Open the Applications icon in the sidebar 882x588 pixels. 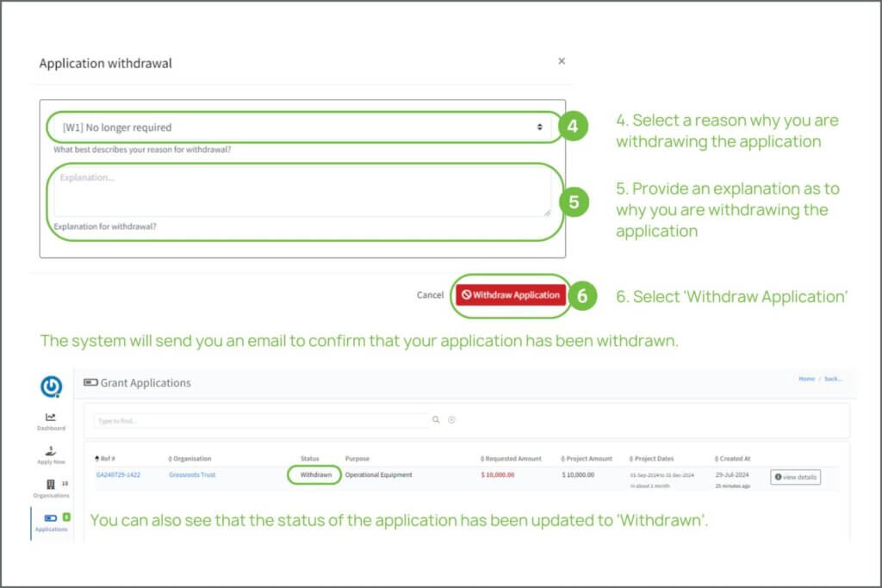(x=49, y=516)
